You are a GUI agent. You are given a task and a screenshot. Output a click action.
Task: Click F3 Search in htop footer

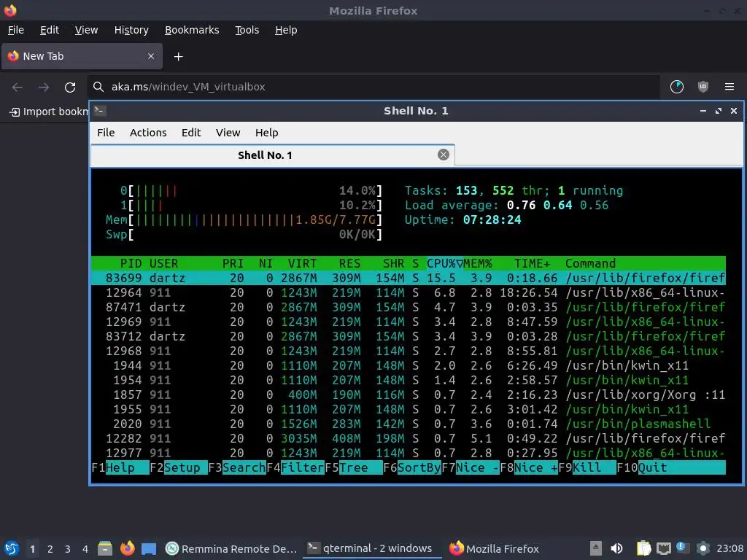pyautogui.click(x=237, y=467)
